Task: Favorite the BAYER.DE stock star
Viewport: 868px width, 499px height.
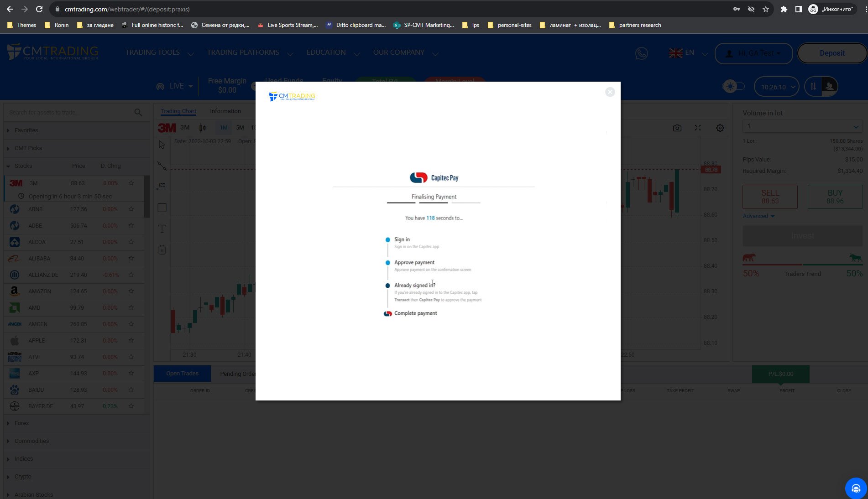Action: point(131,406)
